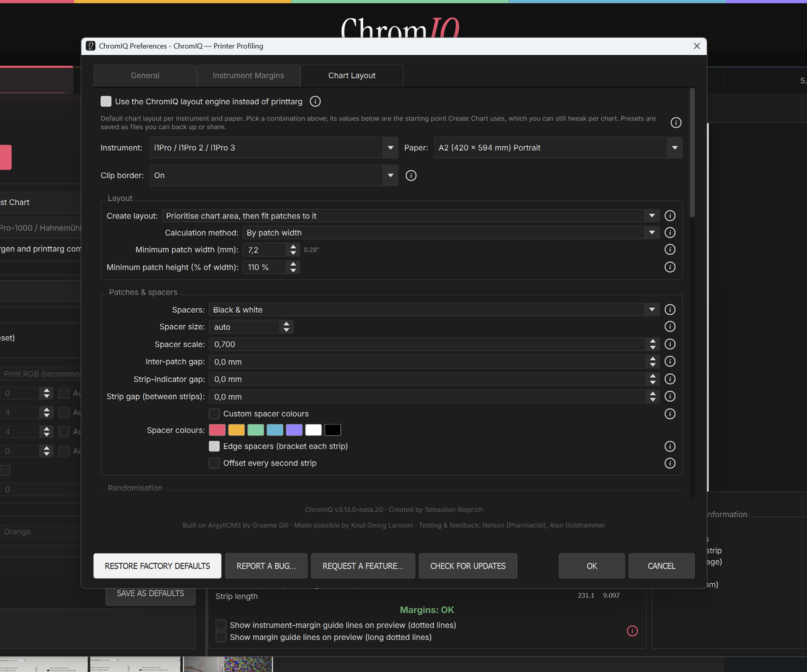Click Minimum patch height field showing 110 %
The height and width of the screenshot is (672, 807).
271,267
